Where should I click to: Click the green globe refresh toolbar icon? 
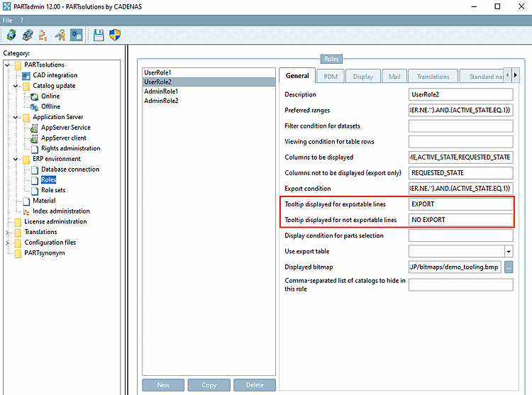coord(11,35)
